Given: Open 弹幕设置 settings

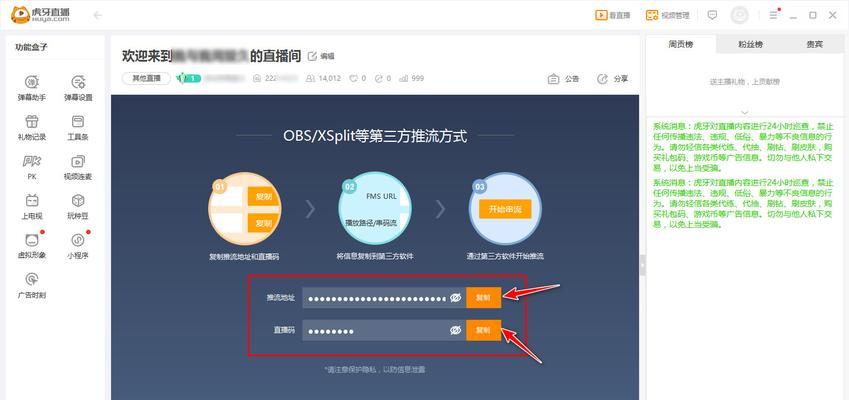Looking at the screenshot, I should (78, 88).
